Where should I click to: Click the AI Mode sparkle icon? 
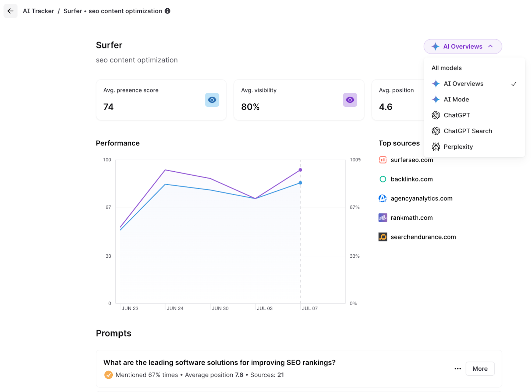point(436,99)
